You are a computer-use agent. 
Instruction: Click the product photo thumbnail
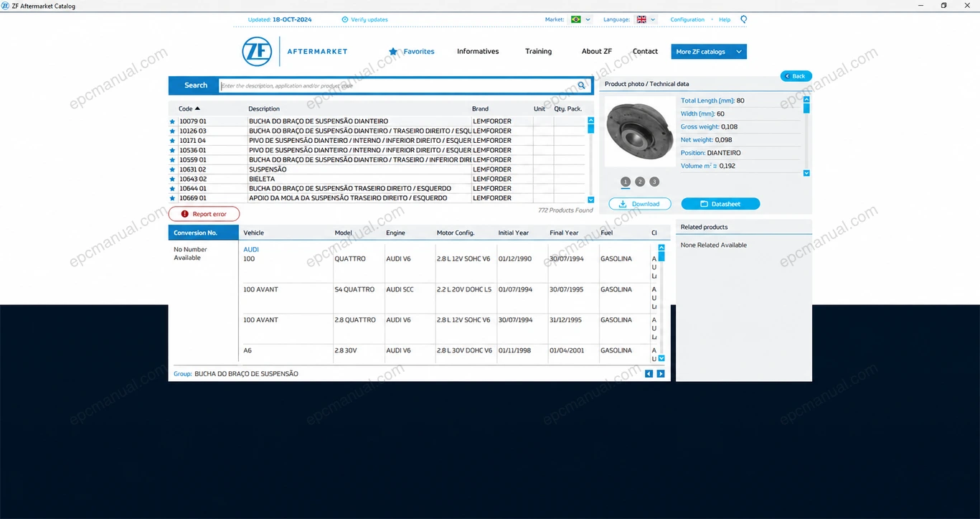pyautogui.click(x=641, y=132)
